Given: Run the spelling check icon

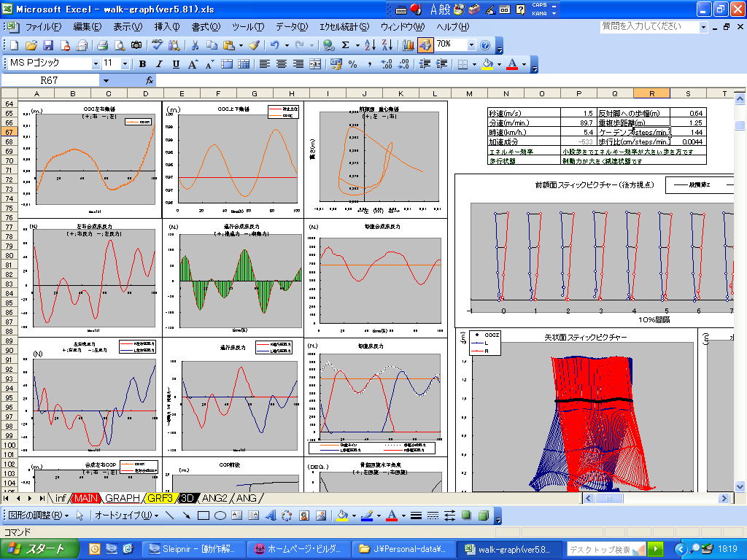Looking at the screenshot, I should 157,45.
